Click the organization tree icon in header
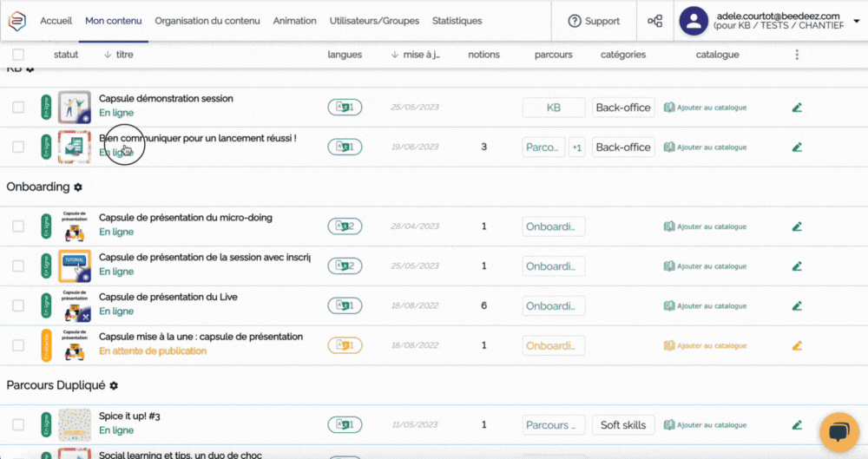The image size is (868, 459). (x=655, y=21)
